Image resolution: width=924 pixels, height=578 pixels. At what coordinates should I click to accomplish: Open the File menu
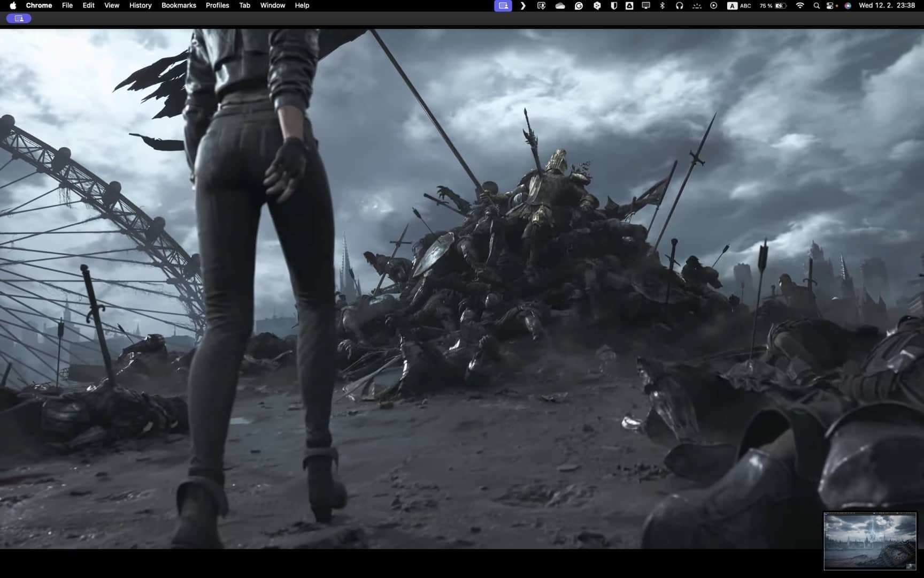tap(67, 5)
